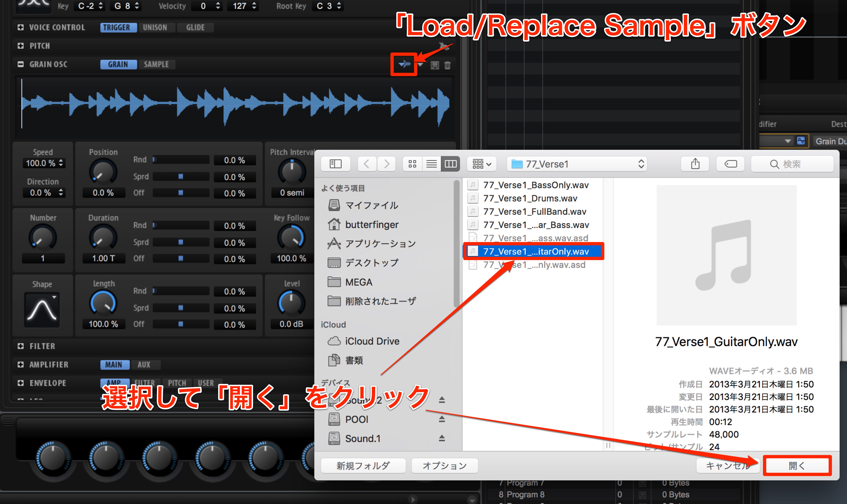Open iCloud Drive in sidebar

(x=363, y=341)
